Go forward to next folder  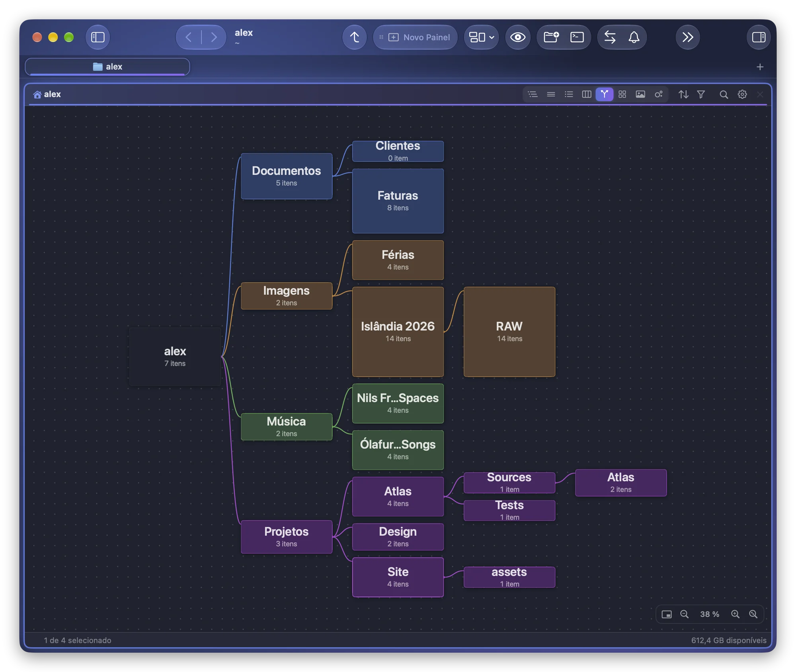coord(214,37)
